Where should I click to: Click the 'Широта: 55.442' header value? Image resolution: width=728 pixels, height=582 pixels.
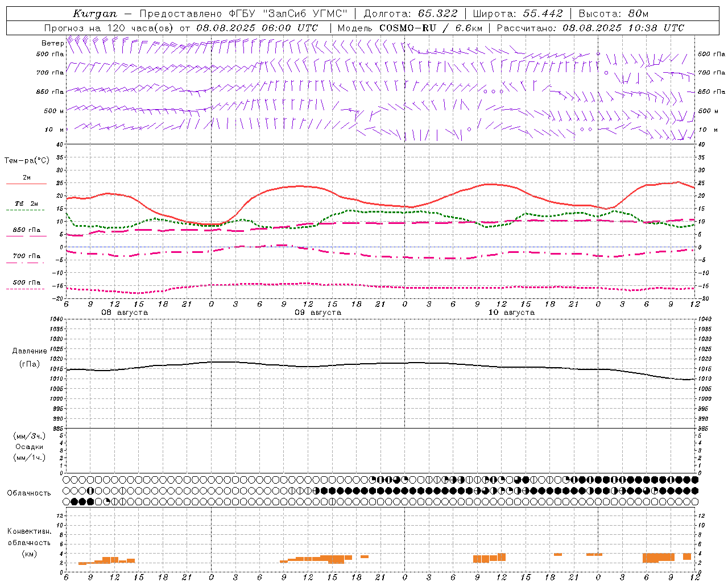518,14
